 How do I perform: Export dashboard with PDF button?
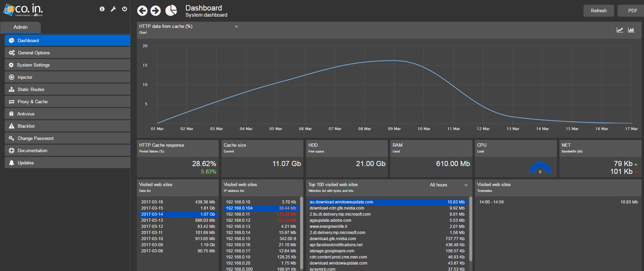tap(632, 11)
